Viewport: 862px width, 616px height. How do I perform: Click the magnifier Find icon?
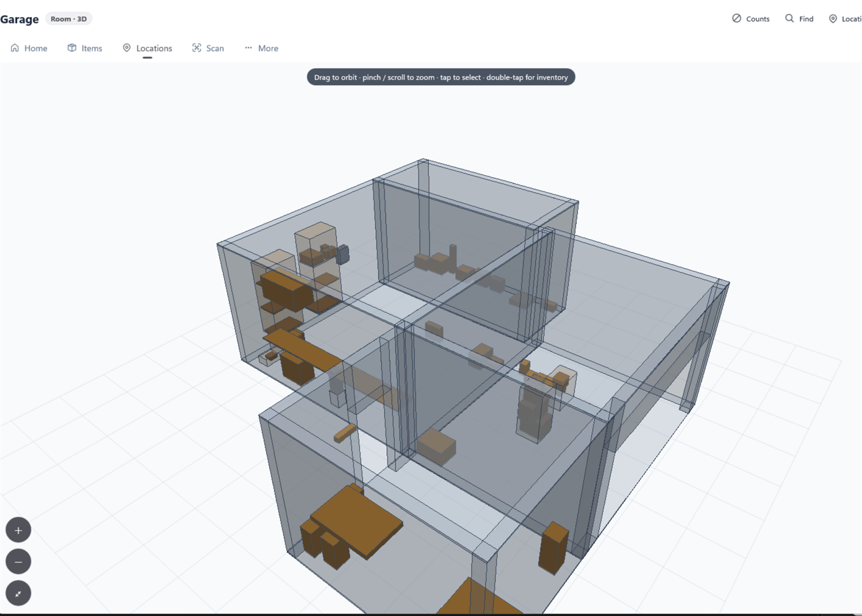coord(790,18)
